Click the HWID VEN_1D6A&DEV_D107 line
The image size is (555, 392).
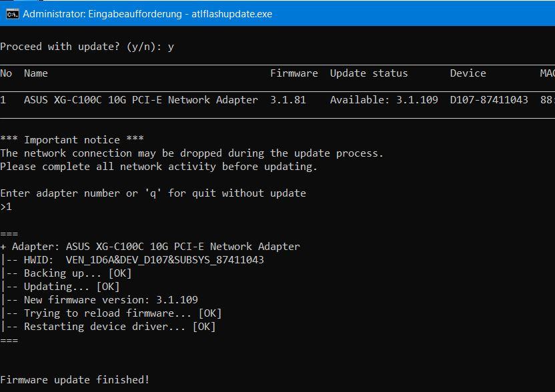(132, 260)
